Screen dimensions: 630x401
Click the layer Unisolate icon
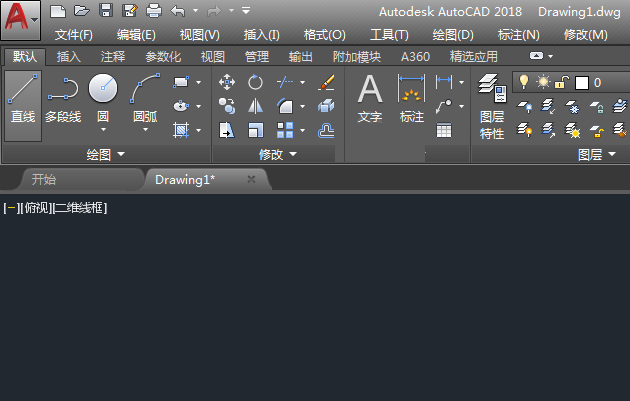click(x=548, y=130)
